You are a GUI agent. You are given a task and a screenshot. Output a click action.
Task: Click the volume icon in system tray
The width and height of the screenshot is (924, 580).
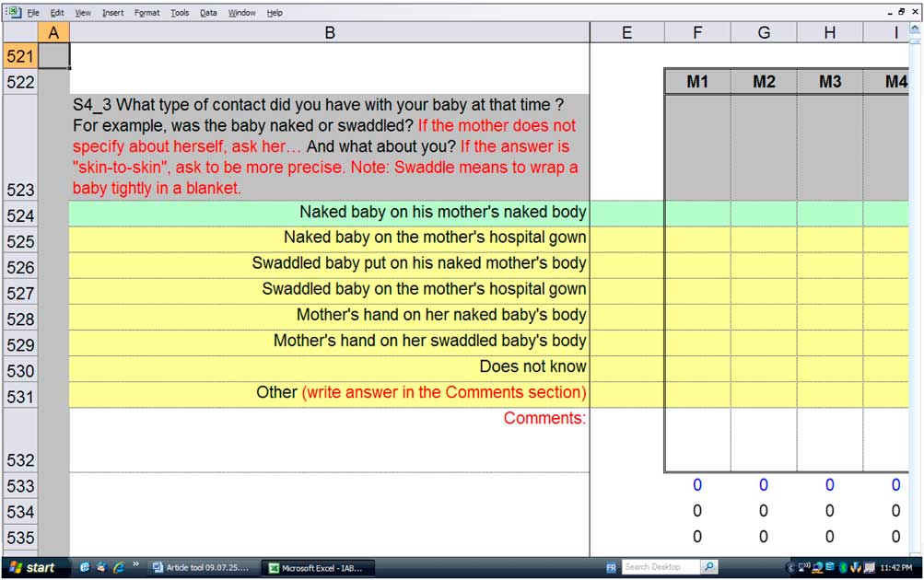coord(804,568)
